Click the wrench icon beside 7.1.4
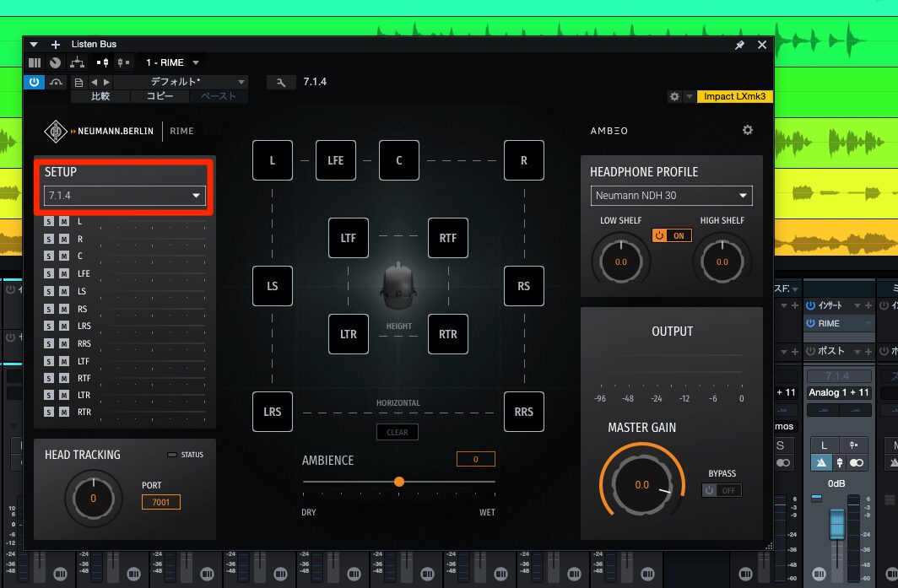Viewport: 898px width, 588px height. tap(280, 82)
